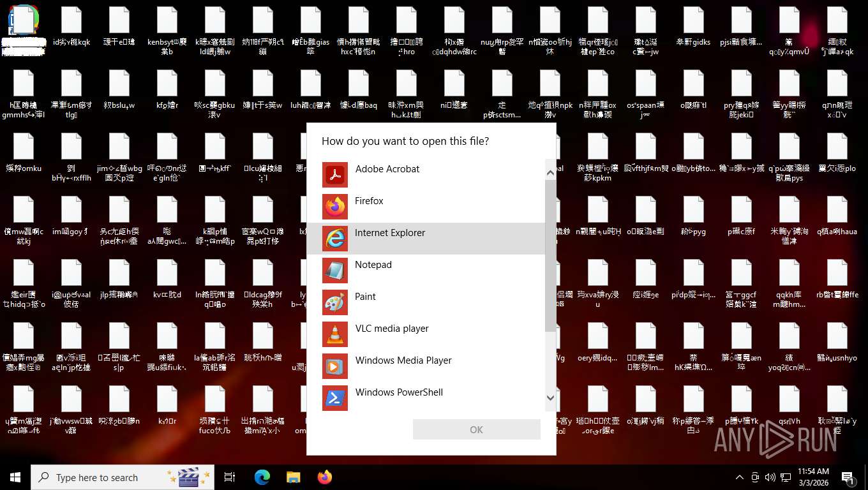Click the Windows PowerShell label
868x490 pixels.
[x=399, y=392]
